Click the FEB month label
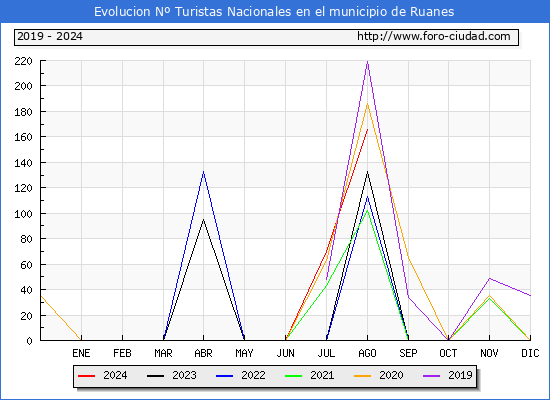 point(122,353)
